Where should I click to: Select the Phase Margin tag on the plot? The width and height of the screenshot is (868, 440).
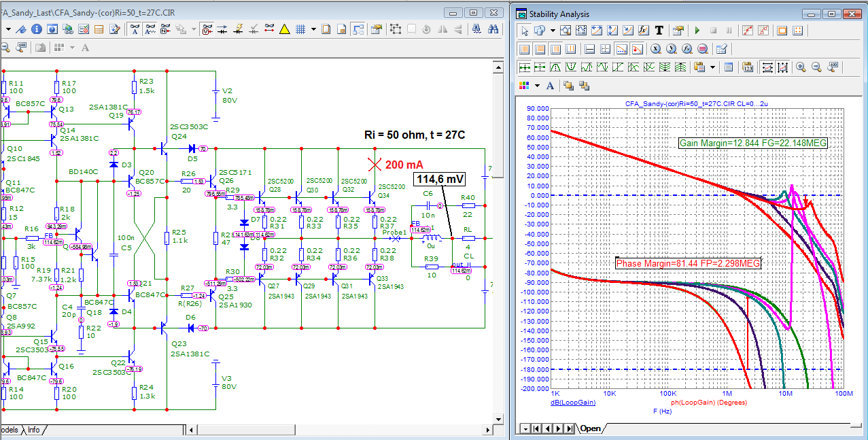(x=688, y=263)
